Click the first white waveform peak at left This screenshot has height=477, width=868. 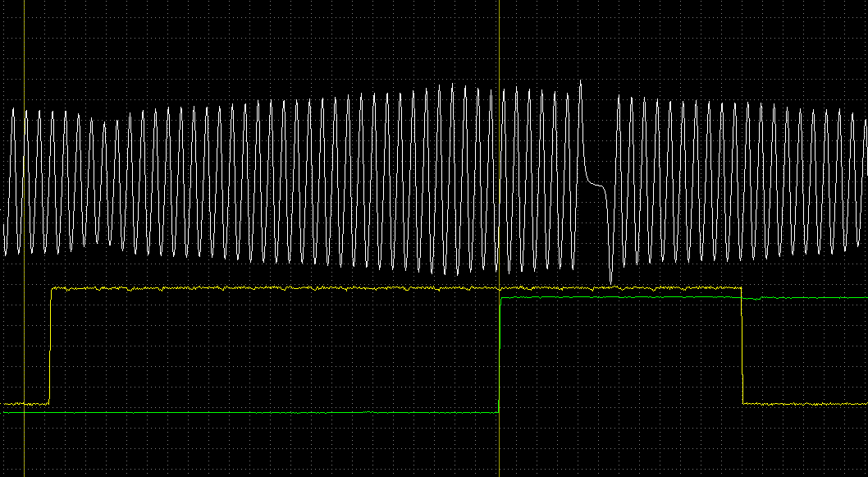tap(13, 109)
